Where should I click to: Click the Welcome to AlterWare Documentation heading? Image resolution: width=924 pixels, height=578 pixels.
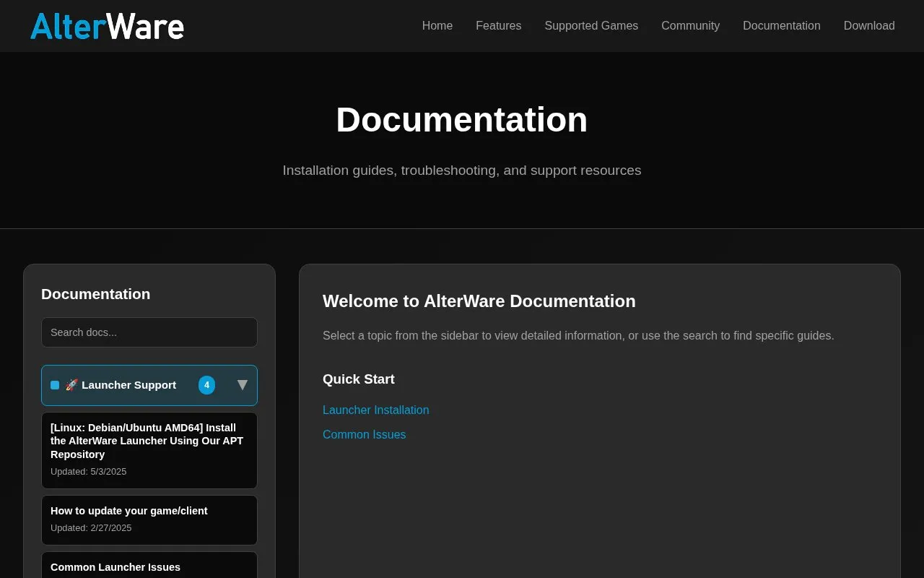479,301
